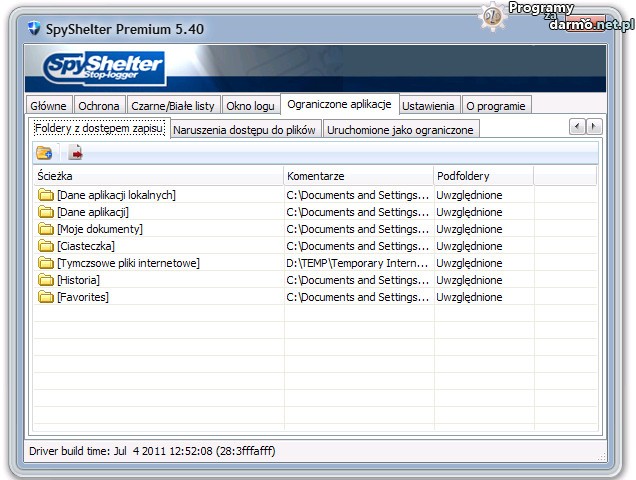Go to the Ustawienia tab

click(428, 106)
